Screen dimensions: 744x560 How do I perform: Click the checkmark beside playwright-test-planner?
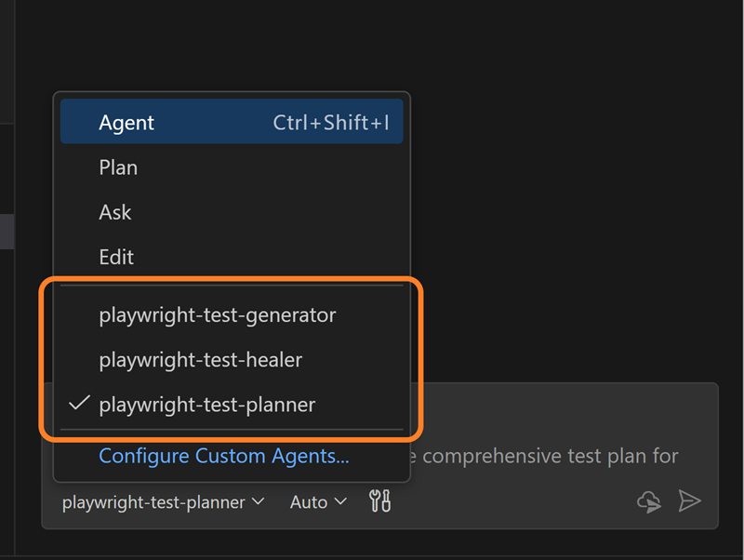click(80, 404)
